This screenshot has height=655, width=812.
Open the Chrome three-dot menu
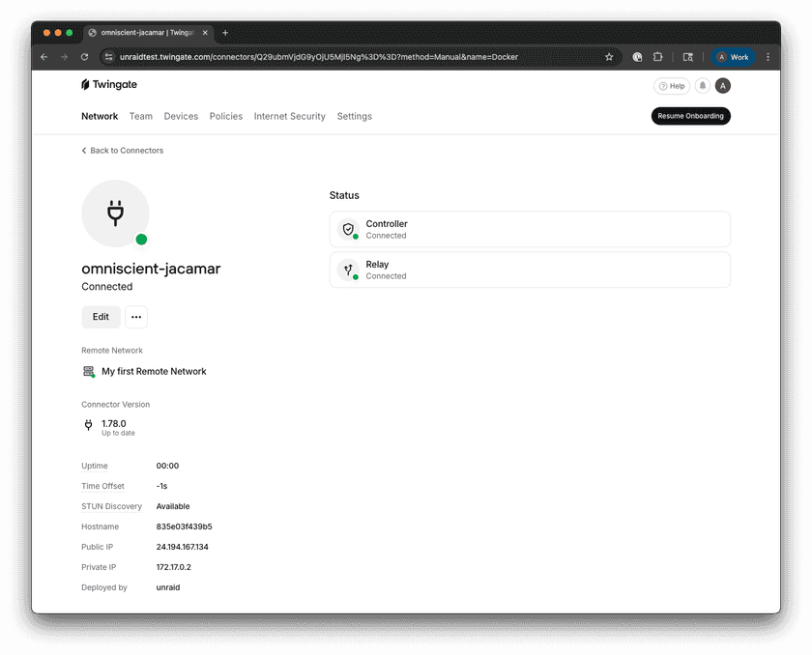(x=768, y=57)
